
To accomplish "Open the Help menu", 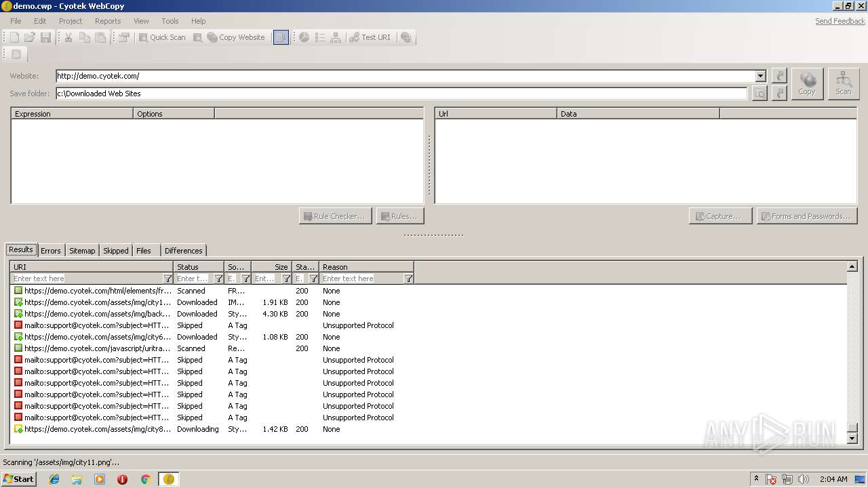I will 198,21.
